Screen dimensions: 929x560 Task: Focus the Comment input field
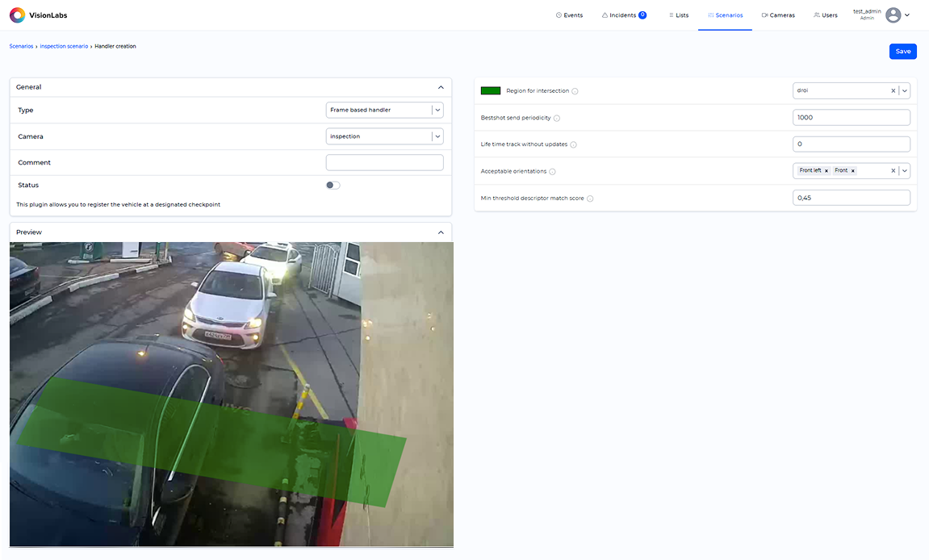(384, 163)
